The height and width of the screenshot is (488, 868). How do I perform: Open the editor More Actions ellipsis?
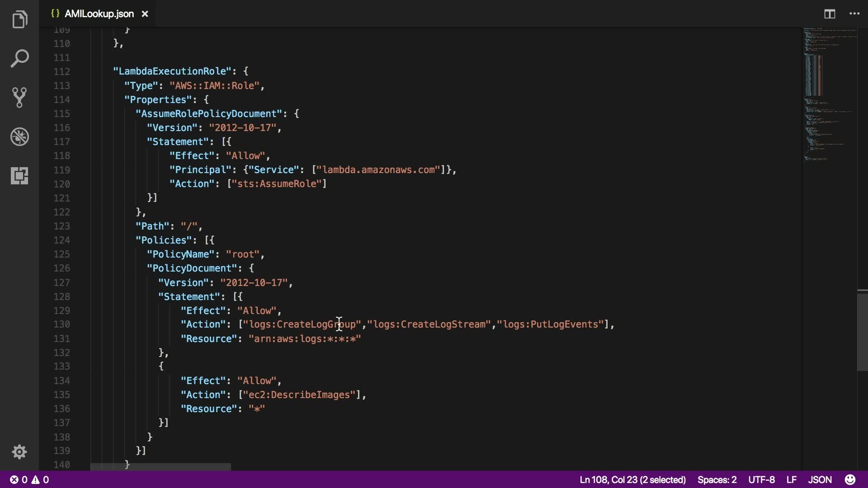click(x=854, y=14)
